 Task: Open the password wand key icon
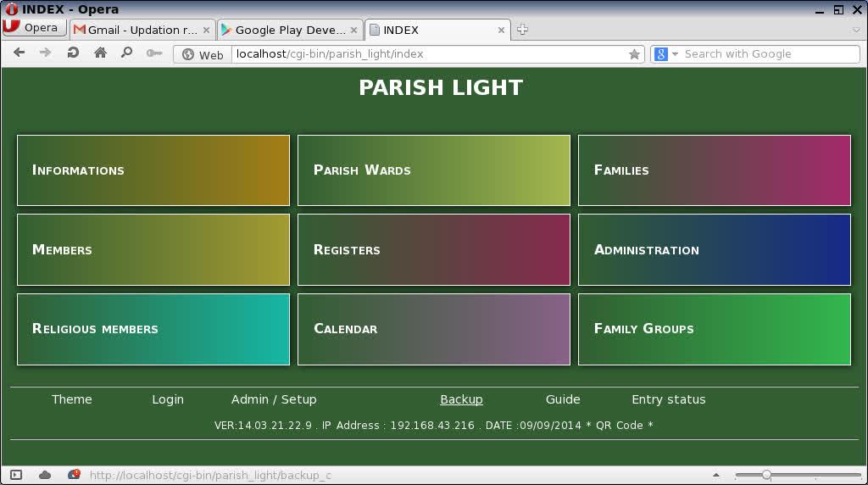tap(154, 53)
